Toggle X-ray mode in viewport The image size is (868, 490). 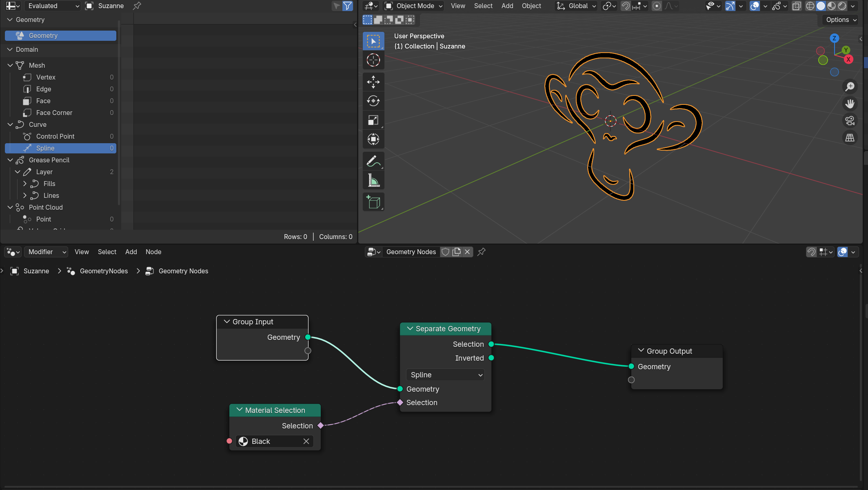click(797, 6)
